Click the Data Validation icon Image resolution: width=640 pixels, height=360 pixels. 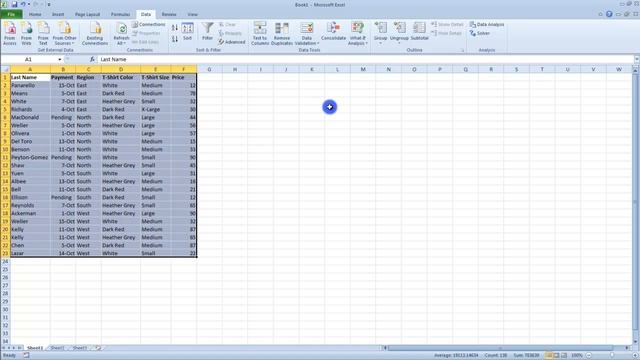[307, 29]
